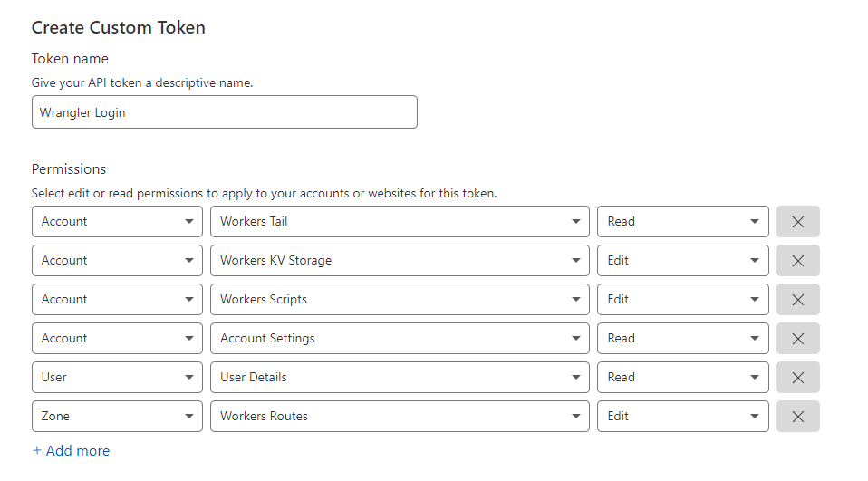Open the Zone scope dropdown
The image size is (868, 481).
(x=118, y=417)
